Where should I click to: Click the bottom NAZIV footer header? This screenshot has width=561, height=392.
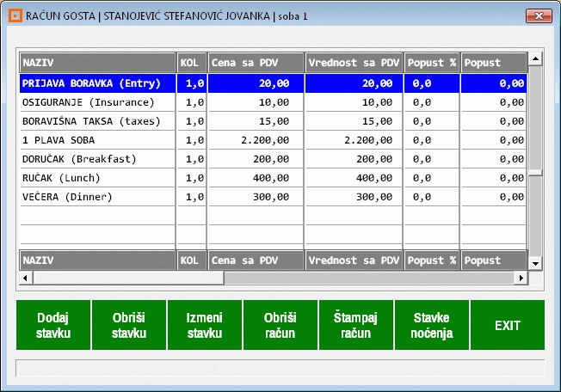[x=97, y=260]
